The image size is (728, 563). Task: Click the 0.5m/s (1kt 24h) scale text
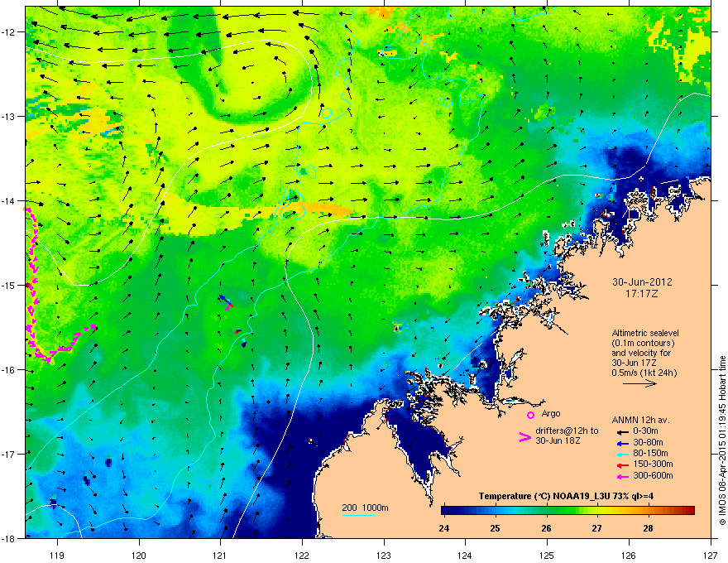644,373
